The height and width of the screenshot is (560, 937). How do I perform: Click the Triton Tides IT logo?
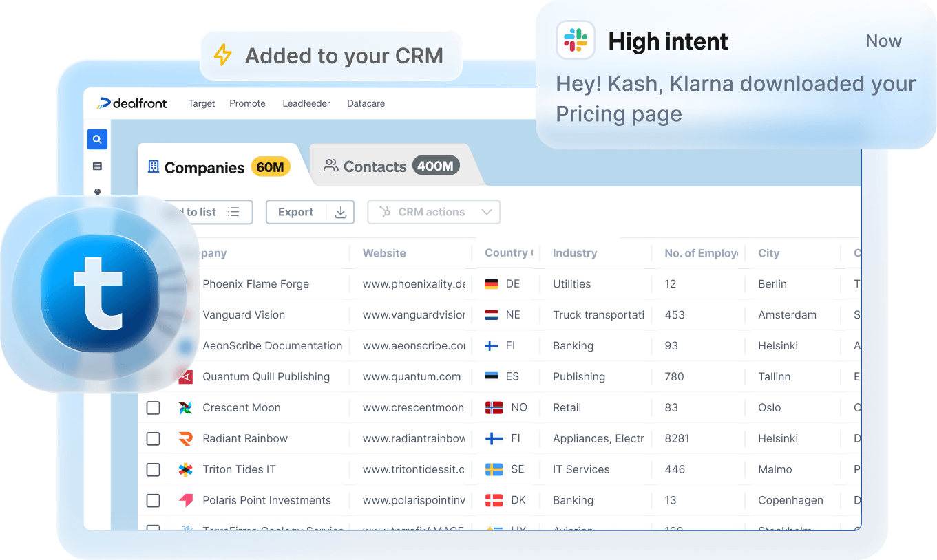click(x=185, y=469)
